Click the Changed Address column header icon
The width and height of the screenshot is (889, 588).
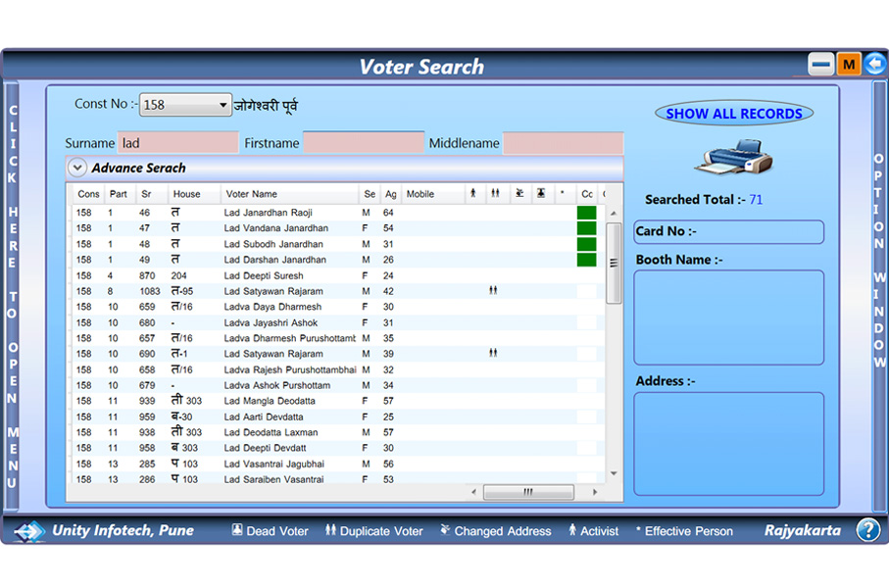click(519, 194)
